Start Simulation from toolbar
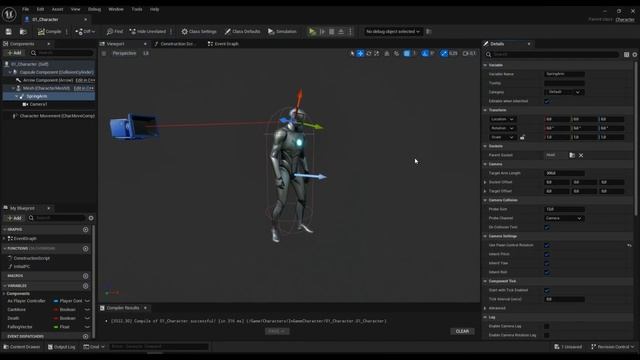640x360 pixels. tap(282, 31)
